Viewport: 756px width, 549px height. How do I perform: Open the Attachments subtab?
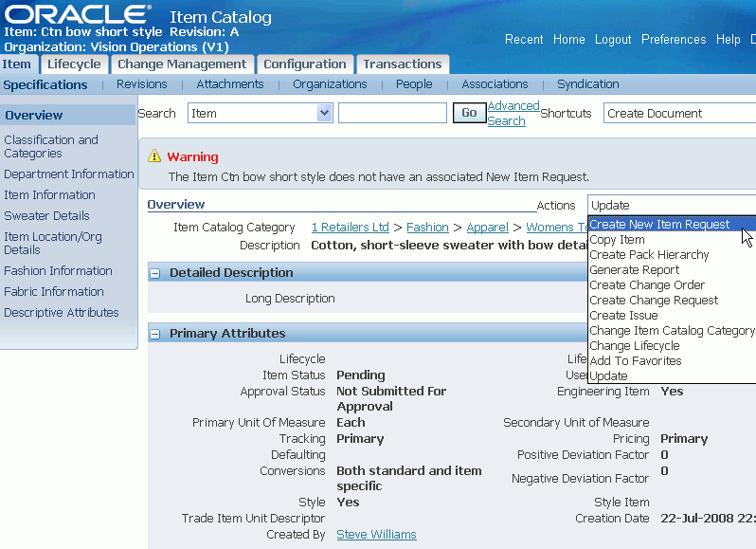(x=230, y=84)
